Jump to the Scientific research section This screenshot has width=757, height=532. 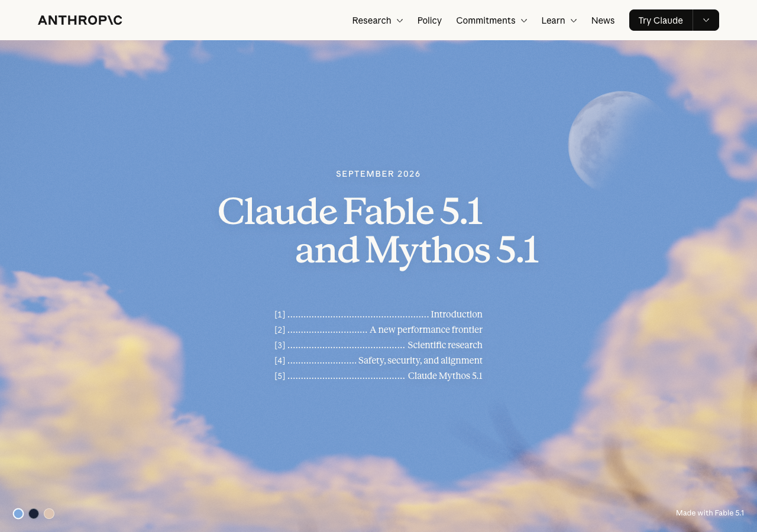click(x=378, y=345)
